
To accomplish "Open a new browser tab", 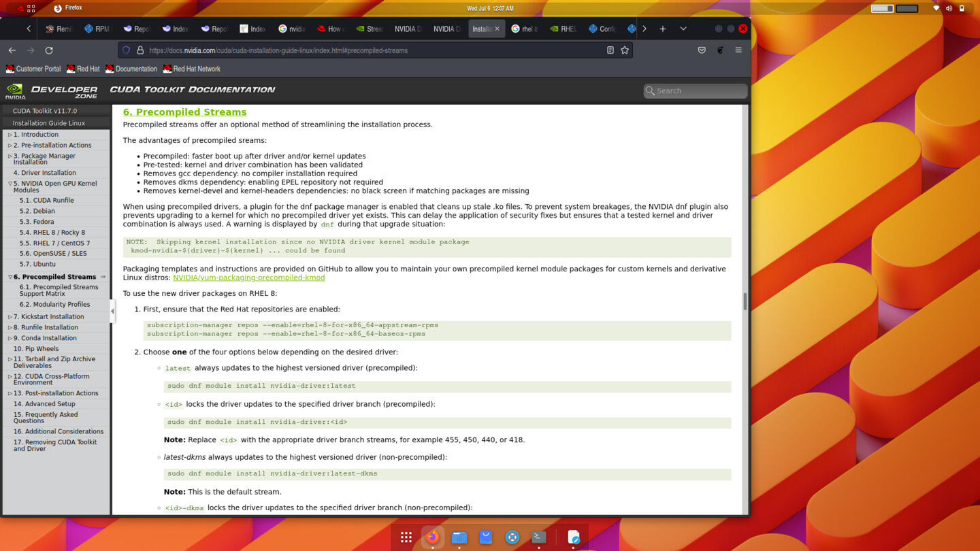I will point(662,29).
